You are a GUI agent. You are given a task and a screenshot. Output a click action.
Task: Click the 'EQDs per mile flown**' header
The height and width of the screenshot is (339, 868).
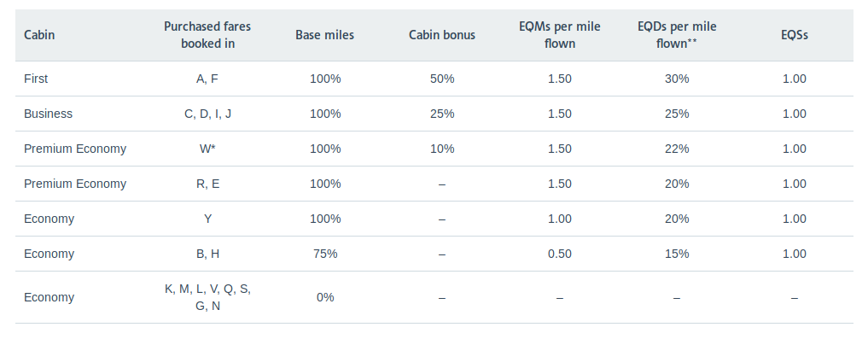click(677, 35)
